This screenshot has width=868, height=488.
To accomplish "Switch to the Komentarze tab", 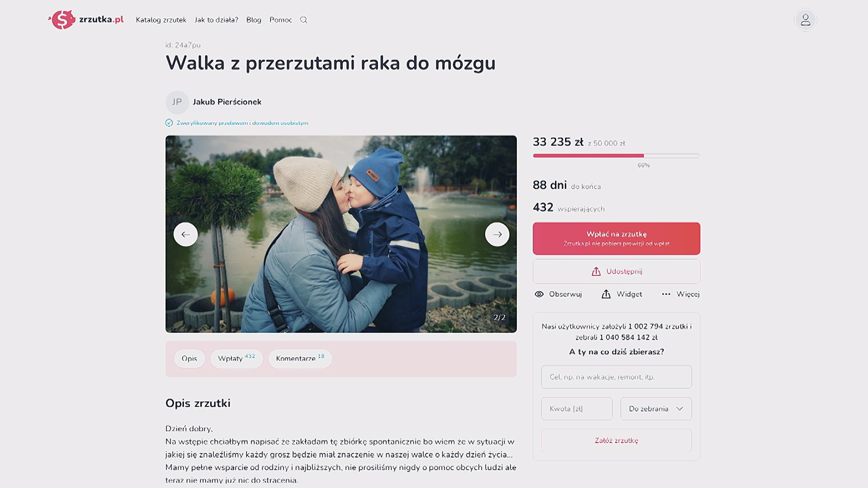I will 300,358.
